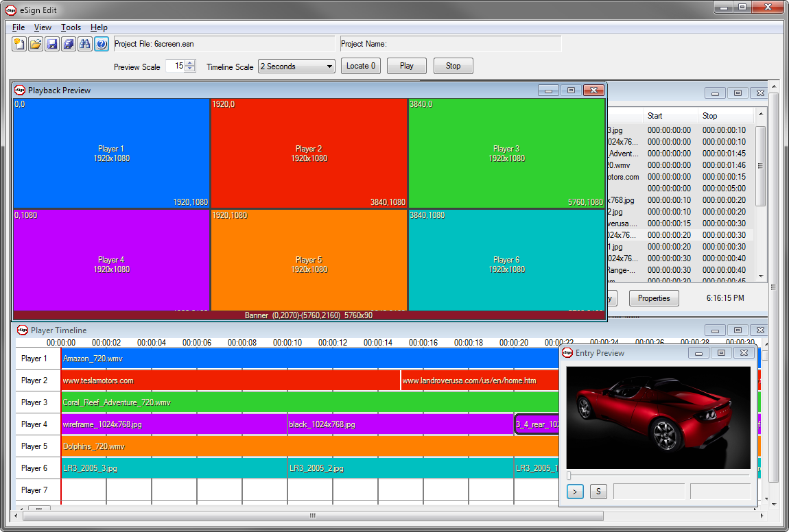
Task: Click the blue Help question mark icon
Action: (102, 45)
